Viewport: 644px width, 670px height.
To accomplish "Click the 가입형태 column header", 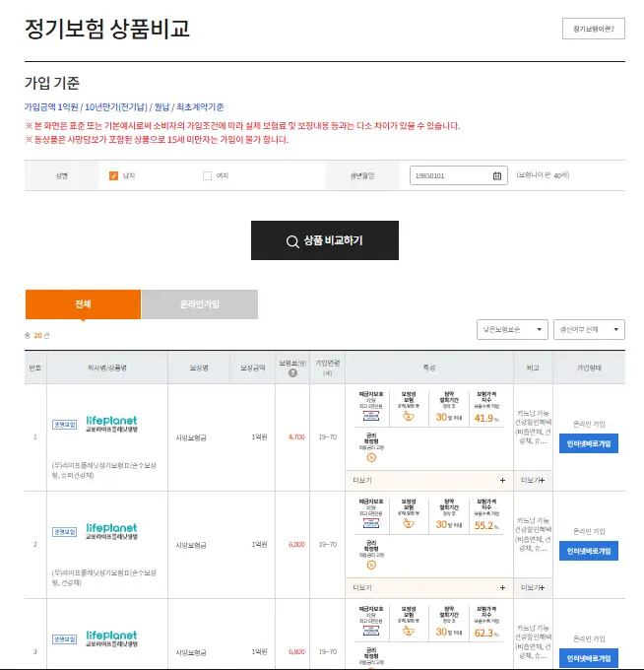I will 589,368.
